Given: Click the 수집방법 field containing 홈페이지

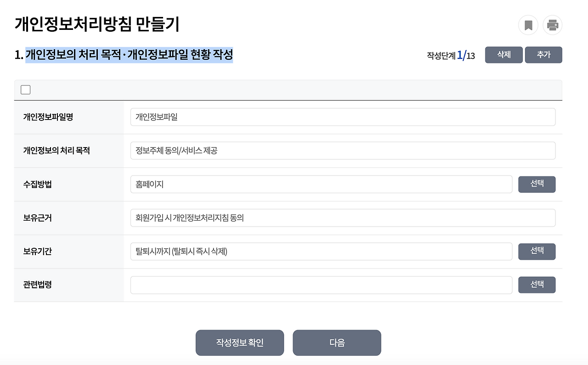Looking at the screenshot, I should pos(322,184).
